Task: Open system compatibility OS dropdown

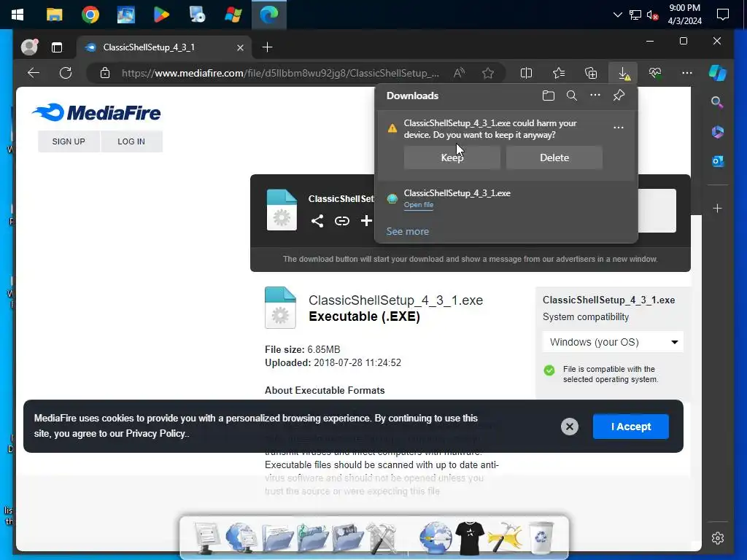Action: tap(613, 342)
